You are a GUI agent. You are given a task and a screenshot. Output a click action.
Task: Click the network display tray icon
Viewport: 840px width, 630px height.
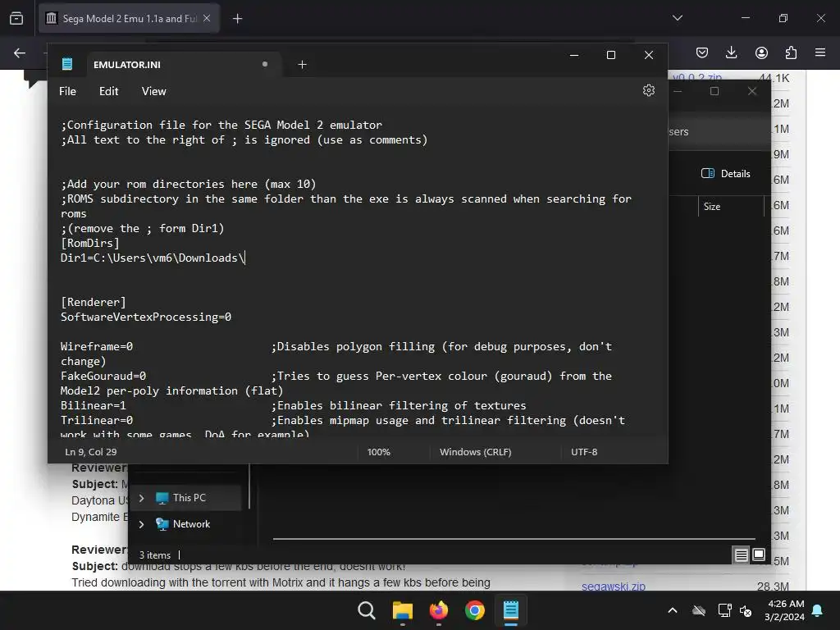point(724,610)
